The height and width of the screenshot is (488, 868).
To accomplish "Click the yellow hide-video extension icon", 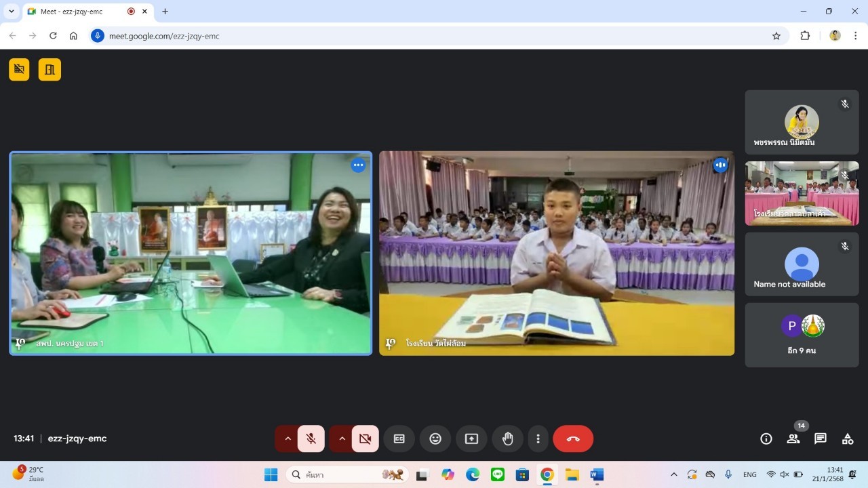I will point(19,69).
